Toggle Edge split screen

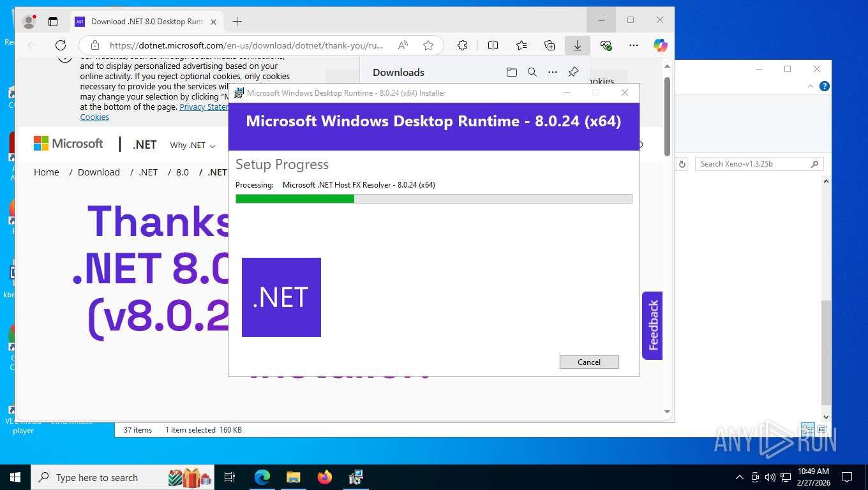[x=493, y=45]
